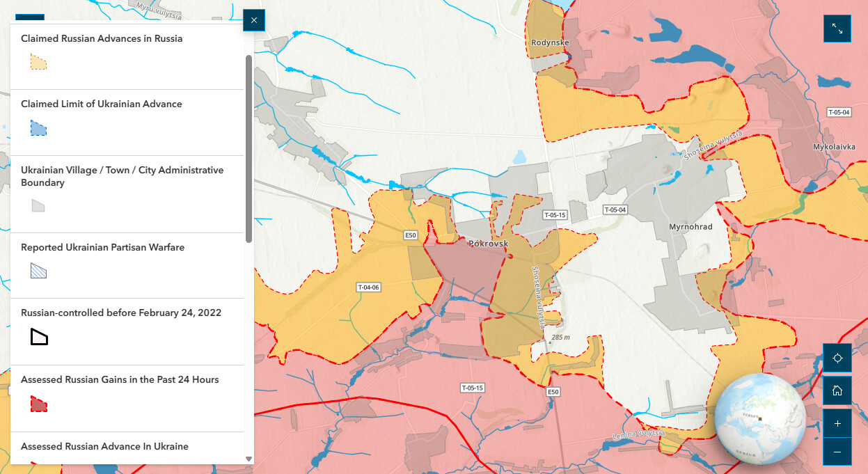
Task: Click the Reported Ukrainian Partisan Warfare hatched symbol
Action: (38, 271)
